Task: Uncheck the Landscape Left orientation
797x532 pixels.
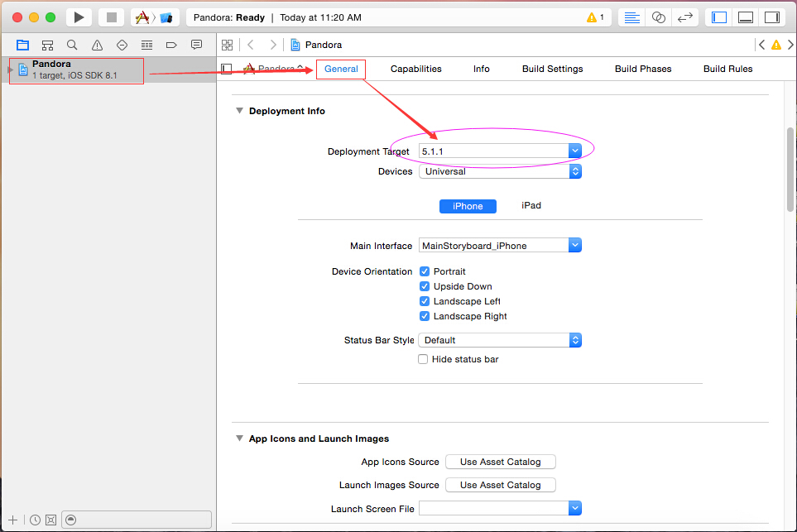Action: pyautogui.click(x=425, y=301)
